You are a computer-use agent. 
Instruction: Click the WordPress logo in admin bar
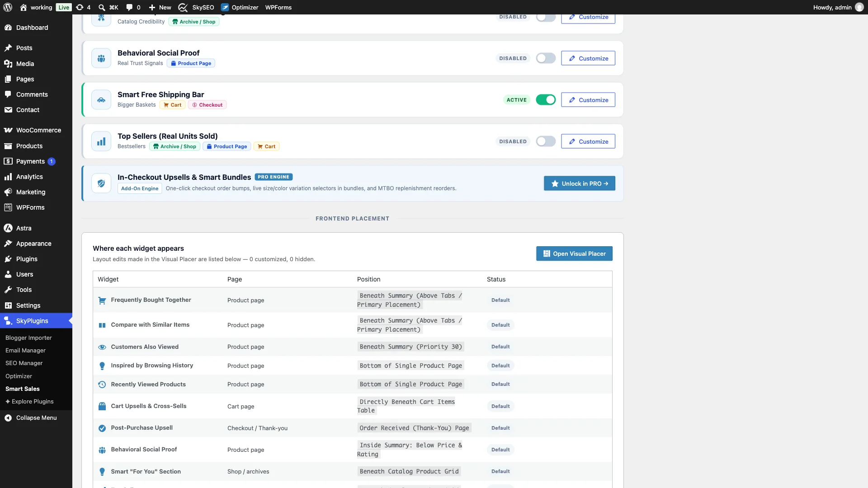pyautogui.click(x=8, y=7)
